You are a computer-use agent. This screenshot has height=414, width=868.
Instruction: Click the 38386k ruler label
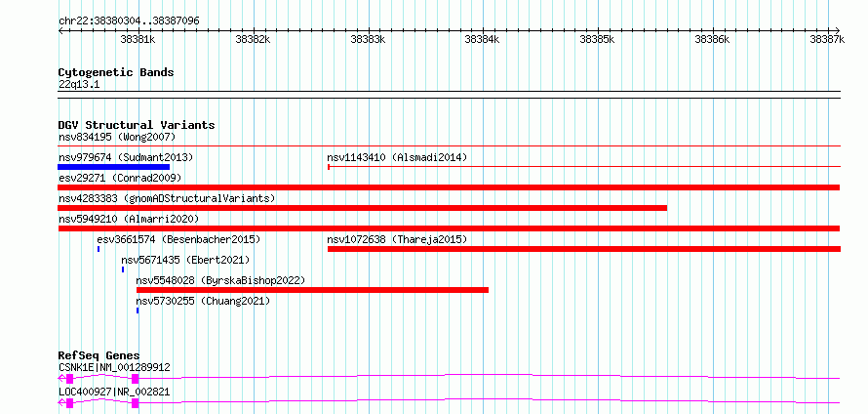click(x=713, y=39)
